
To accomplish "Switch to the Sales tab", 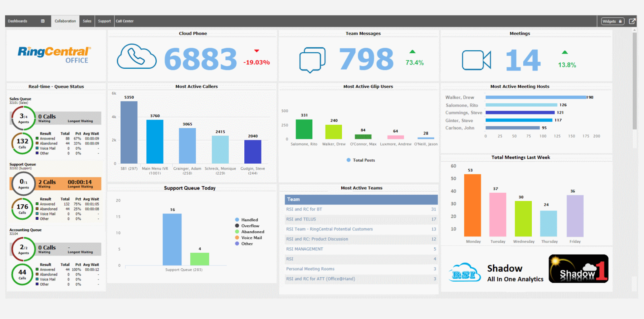I will pos(87,21).
